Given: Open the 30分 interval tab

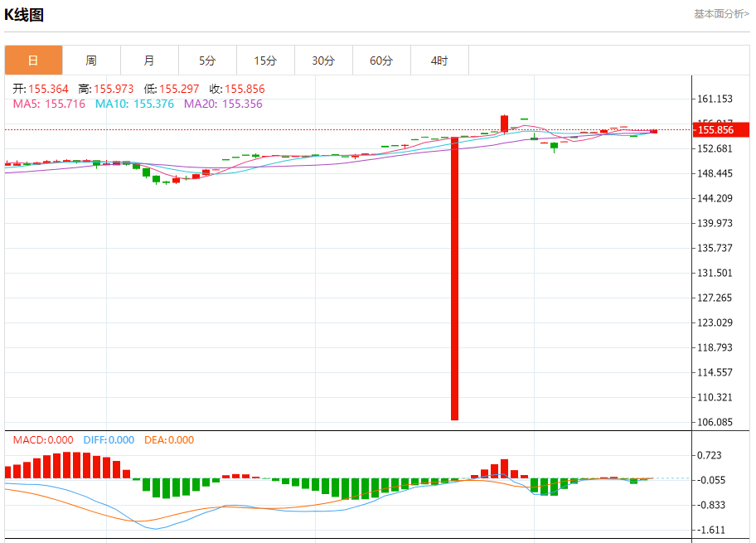Looking at the screenshot, I should click(323, 61).
